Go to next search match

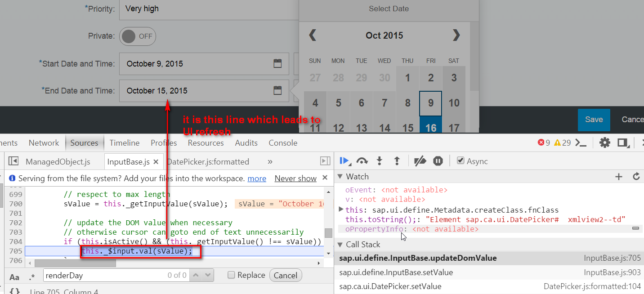(x=208, y=275)
